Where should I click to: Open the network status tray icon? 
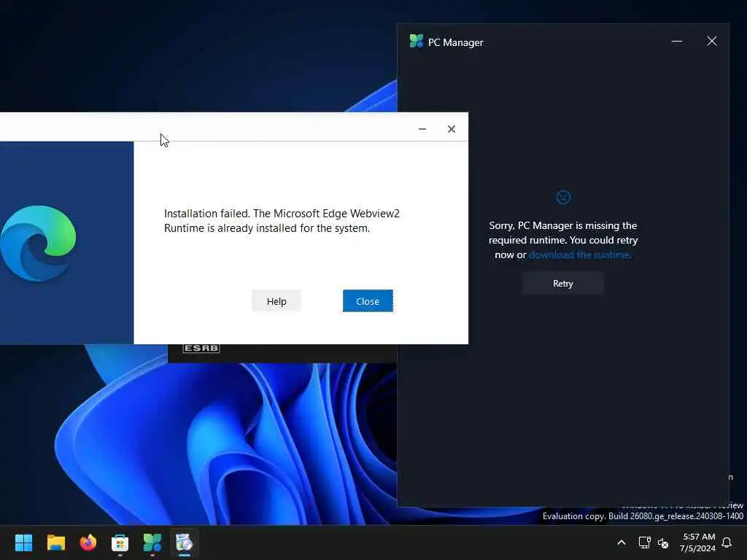point(645,542)
